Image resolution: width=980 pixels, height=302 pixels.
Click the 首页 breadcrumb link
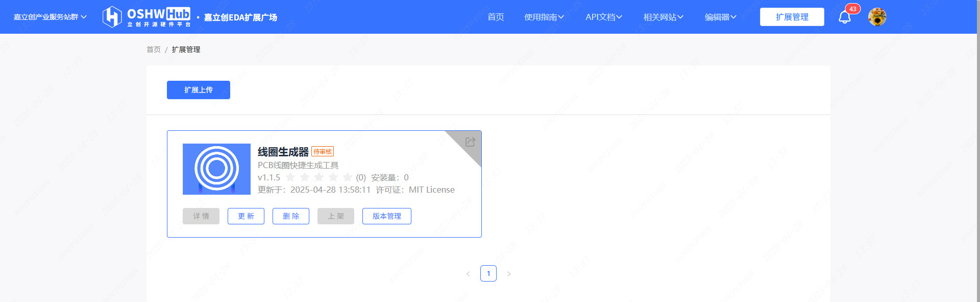[x=154, y=50]
